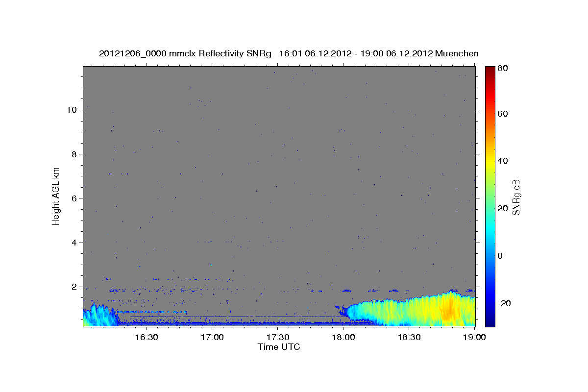
Task: Click the colorbar value 20
Action: click(503, 208)
